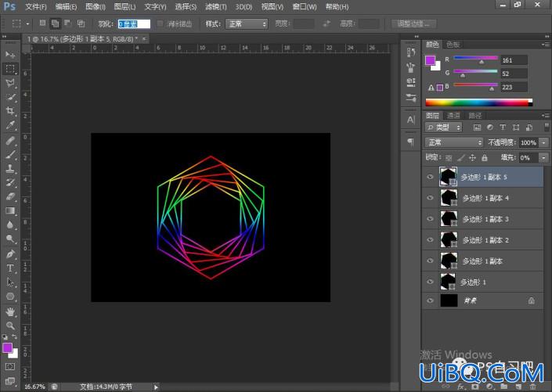This screenshot has width=552, height=392.
Task: Open the 不透明度 opacity arrow
Action: [544, 142]
